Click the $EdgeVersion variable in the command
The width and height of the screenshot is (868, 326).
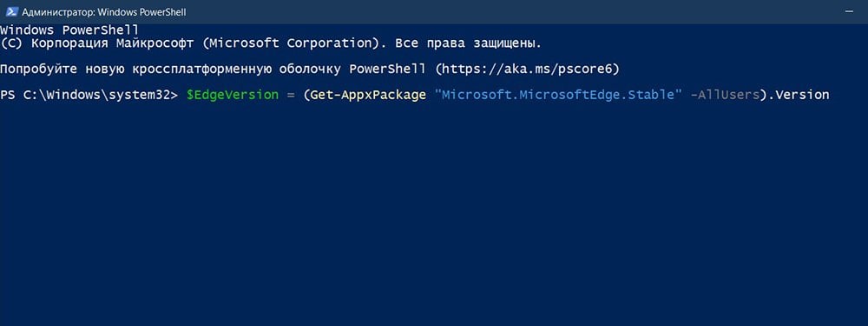tap(232, 96)
